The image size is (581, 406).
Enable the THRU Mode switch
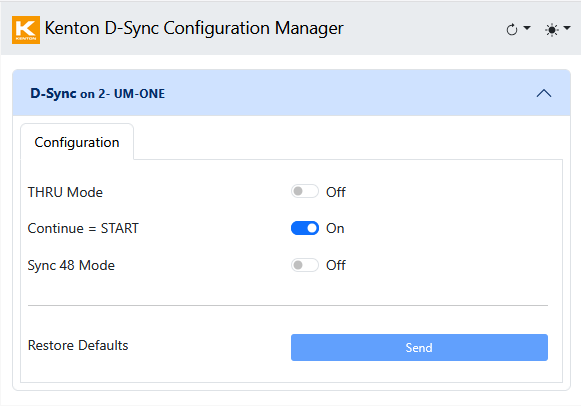(x=305, y=191)
